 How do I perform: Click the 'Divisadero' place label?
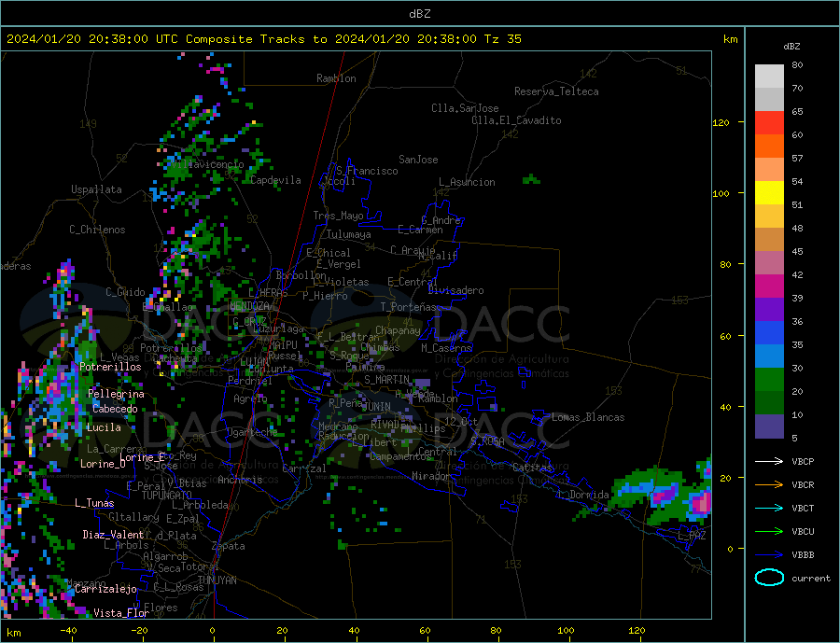455,290
